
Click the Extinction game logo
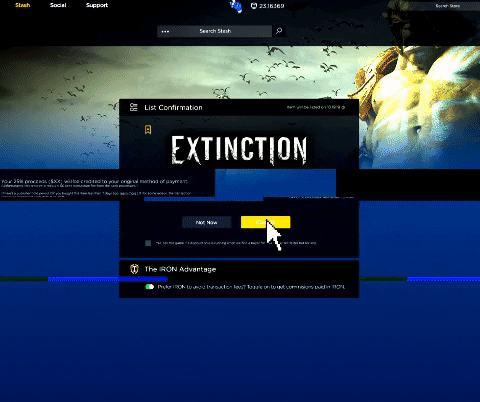coord(239,150)
